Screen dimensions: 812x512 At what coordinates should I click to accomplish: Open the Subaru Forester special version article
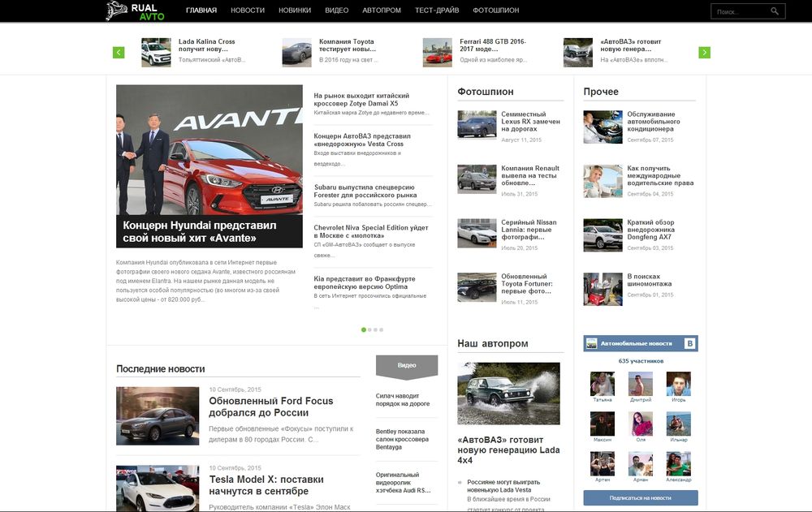(x=365, y=191)
